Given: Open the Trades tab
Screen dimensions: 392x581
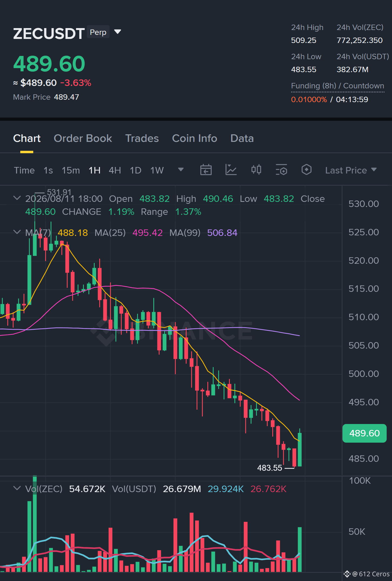Looking at the screenshot, I should pyautogui.click(x=142, y=138).
